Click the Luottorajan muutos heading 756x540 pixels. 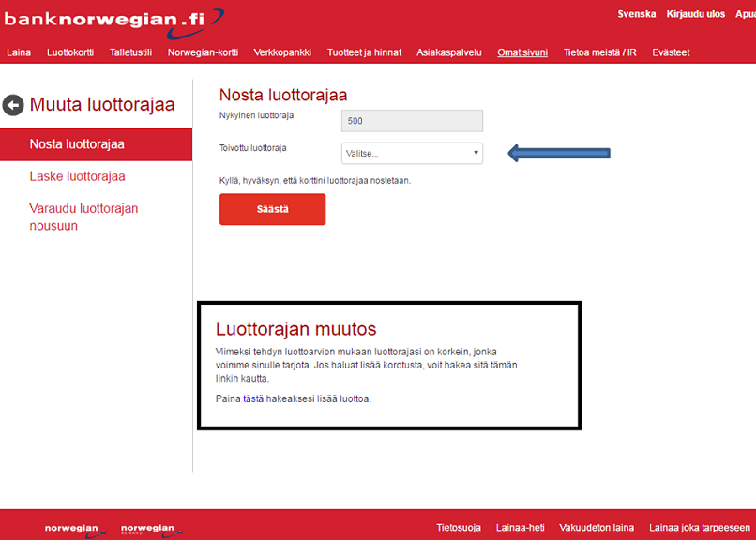295,329
